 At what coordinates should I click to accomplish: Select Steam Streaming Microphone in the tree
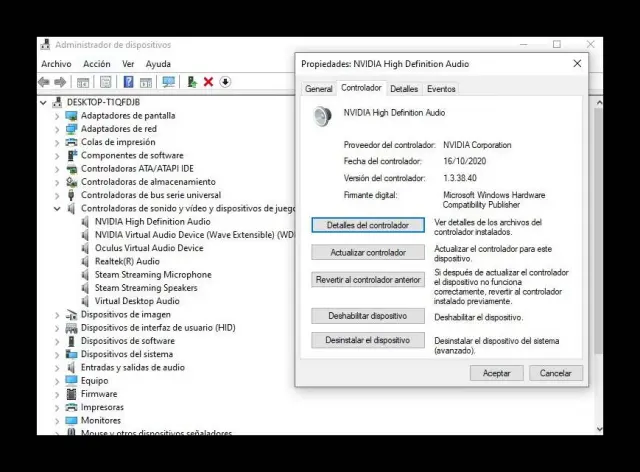(153, 275)
